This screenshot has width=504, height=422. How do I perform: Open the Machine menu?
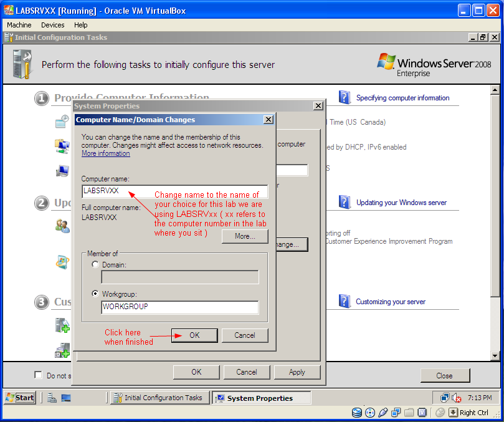click(19, 25)
